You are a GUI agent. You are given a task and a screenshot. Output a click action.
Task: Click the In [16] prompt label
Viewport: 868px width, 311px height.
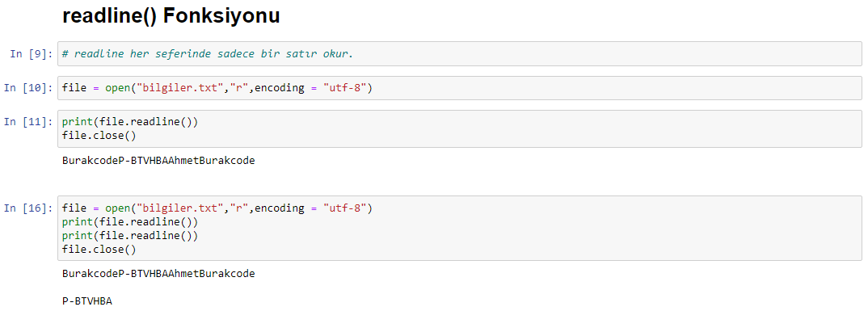(x=28, y=208)
